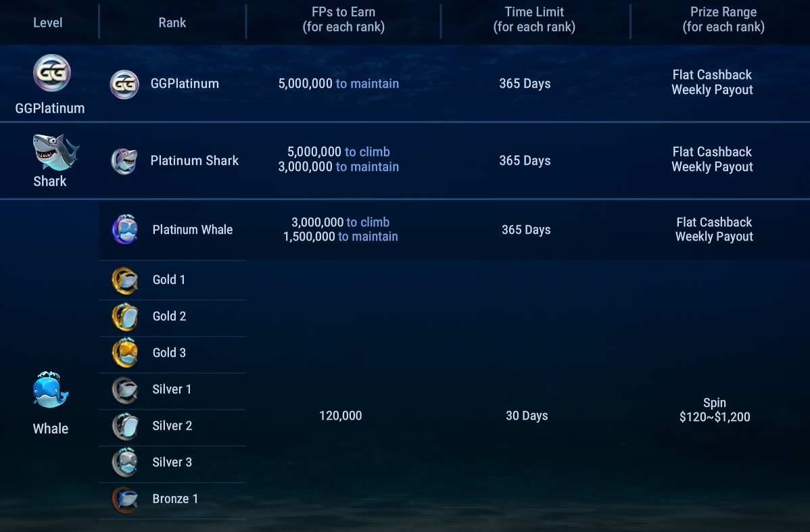This screenshot has height=532, width=810.
Task: Click the Gold 1 rank badge icon
Action: click(125, 281)
